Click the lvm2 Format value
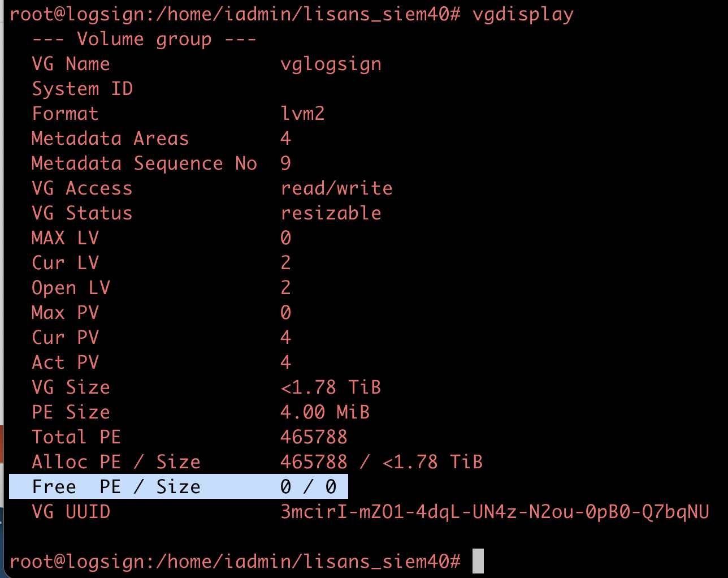The image size is (728, 578). pos(302,114)
